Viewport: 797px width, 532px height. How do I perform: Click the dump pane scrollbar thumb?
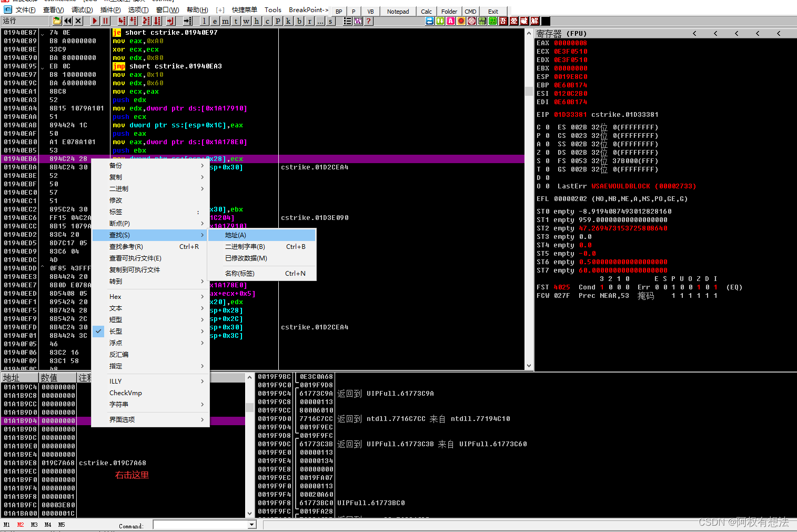click(x=249, y=407)
